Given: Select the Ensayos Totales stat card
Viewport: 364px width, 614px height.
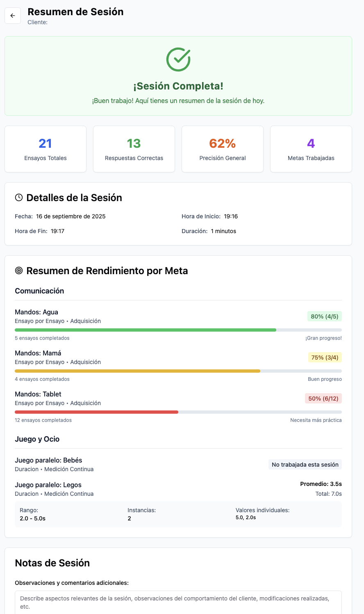Looking at the screenshot, I should click(x=45, y=149).
